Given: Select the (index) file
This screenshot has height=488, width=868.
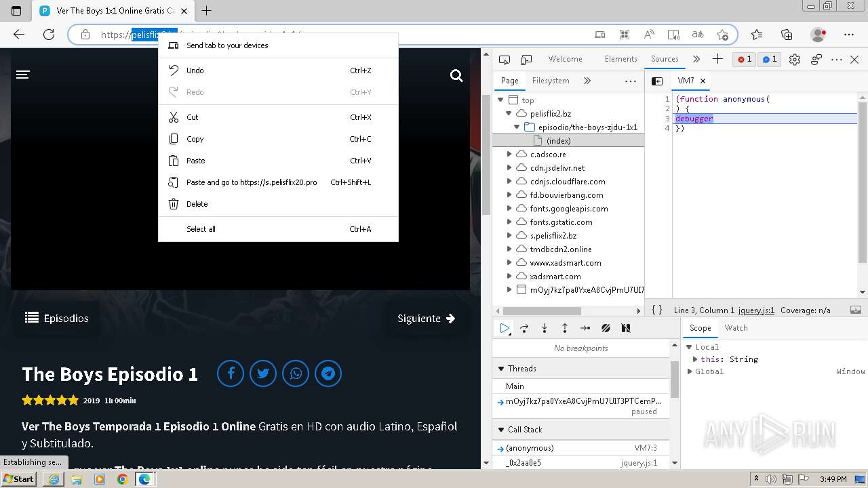Looking at the screenshot, I should pyautogui.click(x=558, y=140).
